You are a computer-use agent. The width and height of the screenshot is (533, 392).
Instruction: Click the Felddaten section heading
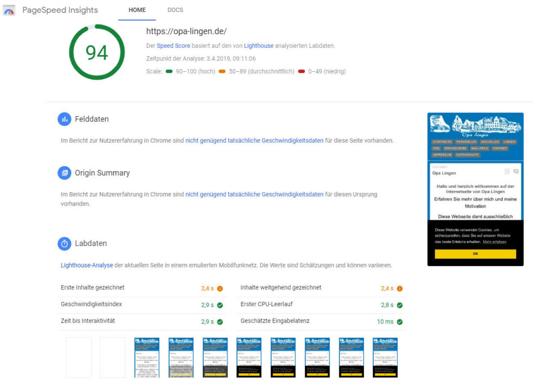(x=92, y=119)
